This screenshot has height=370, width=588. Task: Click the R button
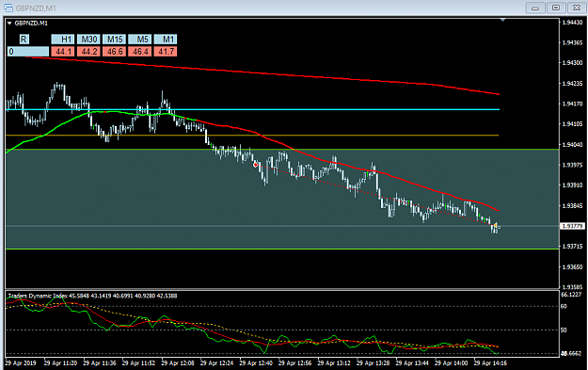[24, 39]
